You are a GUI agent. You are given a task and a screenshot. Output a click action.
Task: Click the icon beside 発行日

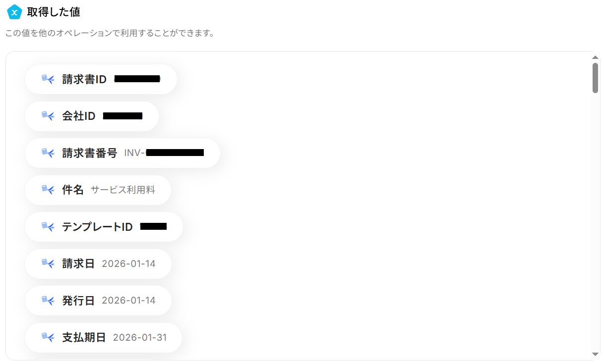tap(48, 301)
